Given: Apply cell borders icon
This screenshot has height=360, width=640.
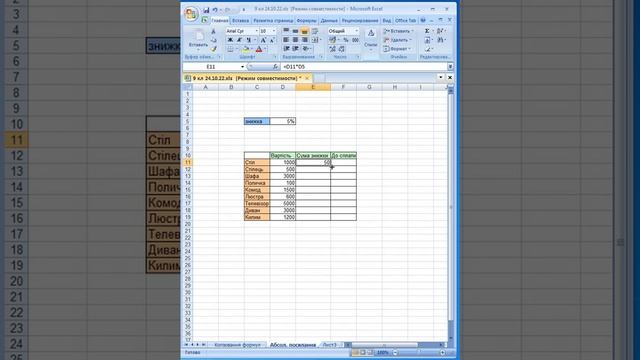Looking at the screenshot, I should click(231, 49).
